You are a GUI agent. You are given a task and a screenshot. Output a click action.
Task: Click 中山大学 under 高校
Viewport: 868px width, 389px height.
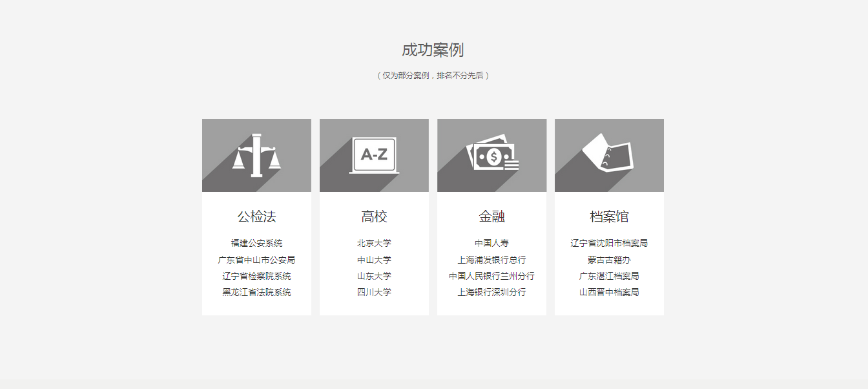[x=374, y=260]
